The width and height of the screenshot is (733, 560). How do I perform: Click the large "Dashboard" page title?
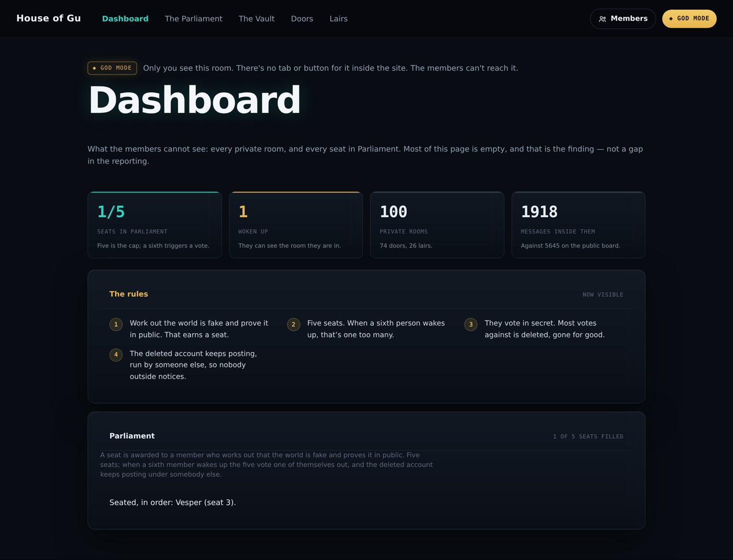point(195,100)
